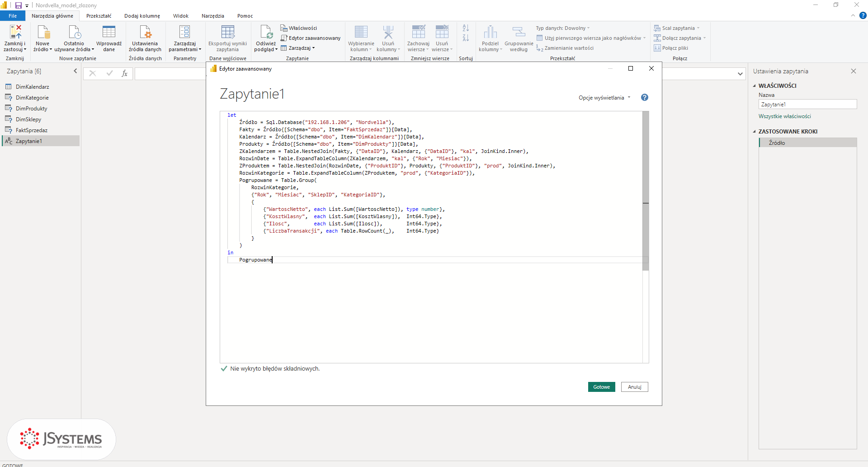Click the Nazwa input field
The width and height of the screenshot is (868, 467).
pos(807,104)
